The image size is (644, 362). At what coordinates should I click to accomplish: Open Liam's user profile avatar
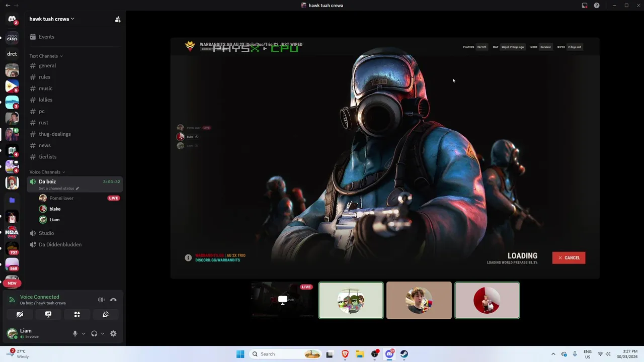click(x=12, y=333)
